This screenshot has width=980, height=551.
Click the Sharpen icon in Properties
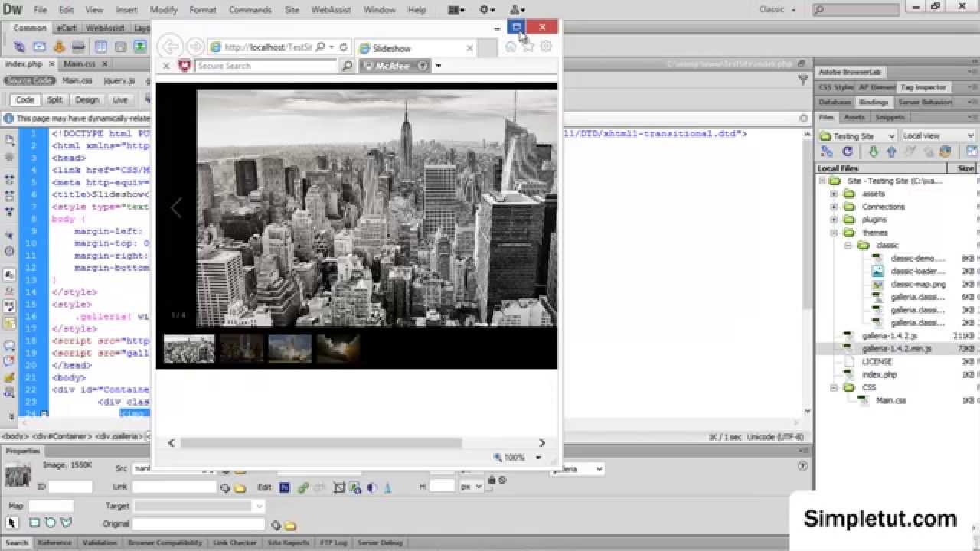[387, 487]
